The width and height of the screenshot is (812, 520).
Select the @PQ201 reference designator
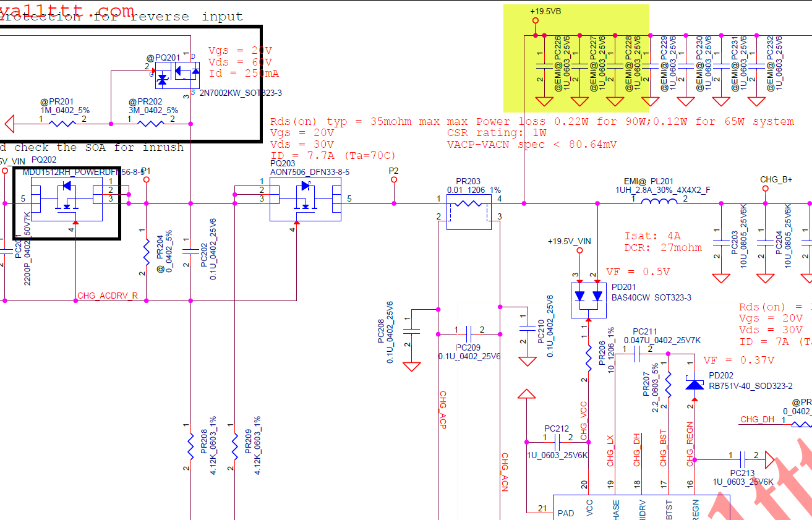click(163, 58)
